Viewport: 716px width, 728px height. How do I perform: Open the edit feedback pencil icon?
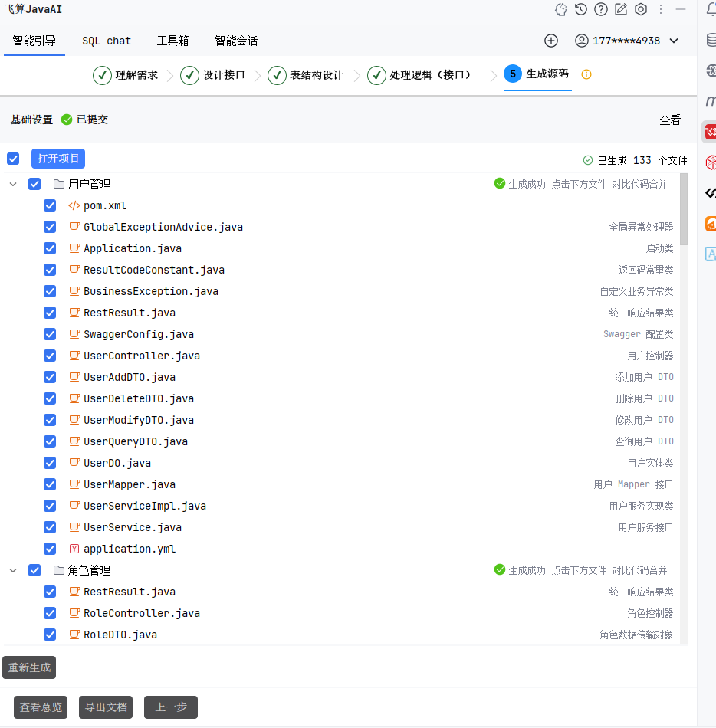click(621, 9)
